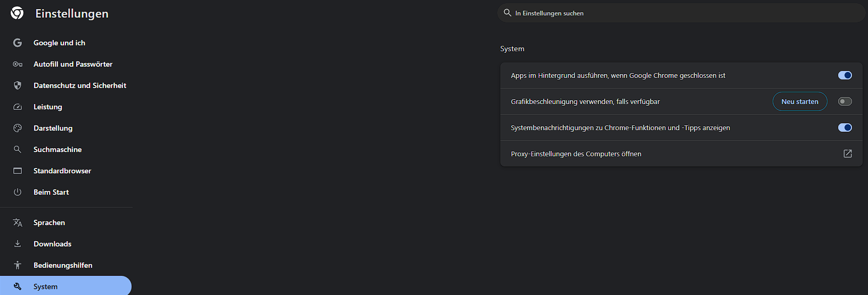Image resolution: width=868 pixels, height=295 pixels.
Task: Click the translate icon for Sprachen
Action: pyautogui.click(x=18, y=222)
